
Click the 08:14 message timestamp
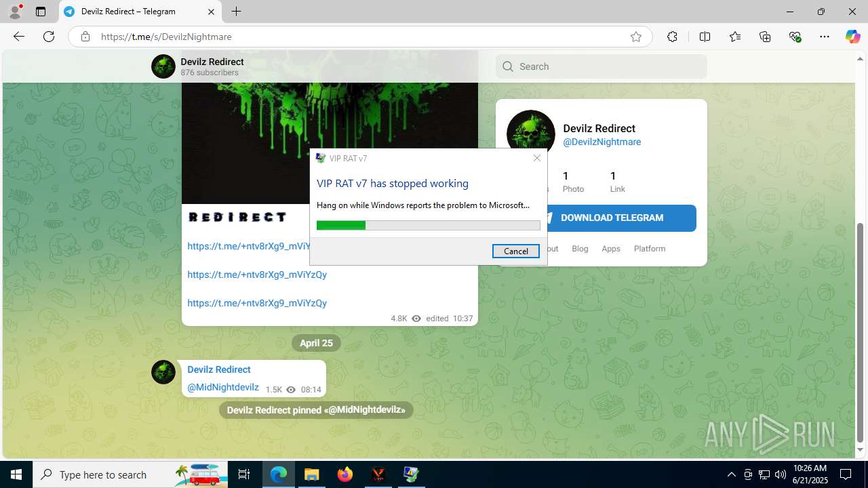[311, 390]
